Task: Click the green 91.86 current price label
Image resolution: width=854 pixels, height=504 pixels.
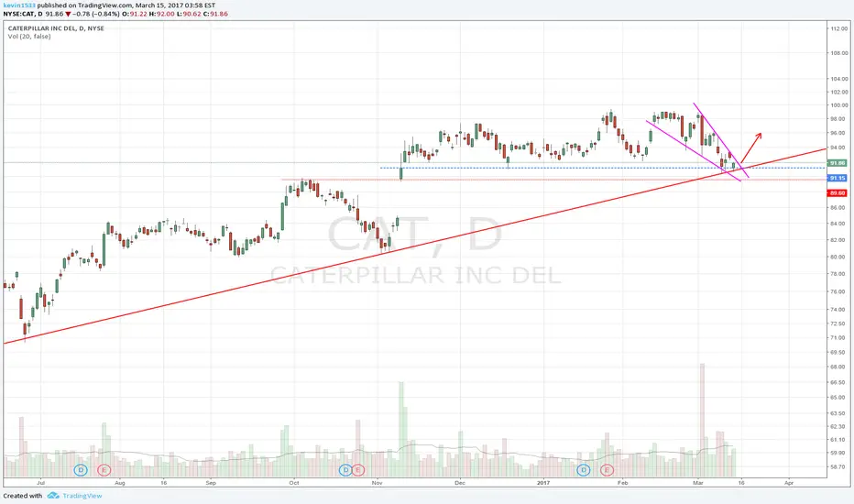Action: coord(837,163)
